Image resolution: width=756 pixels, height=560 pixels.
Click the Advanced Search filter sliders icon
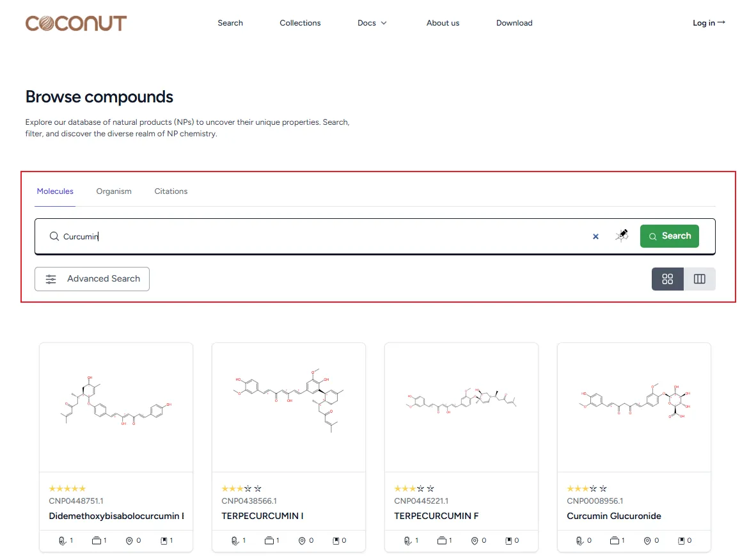coord(51,279)
